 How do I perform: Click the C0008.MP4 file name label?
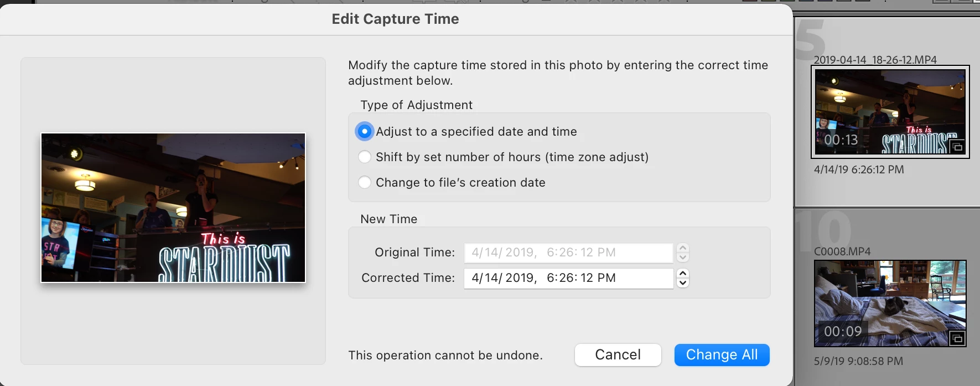tap(842, 251)
